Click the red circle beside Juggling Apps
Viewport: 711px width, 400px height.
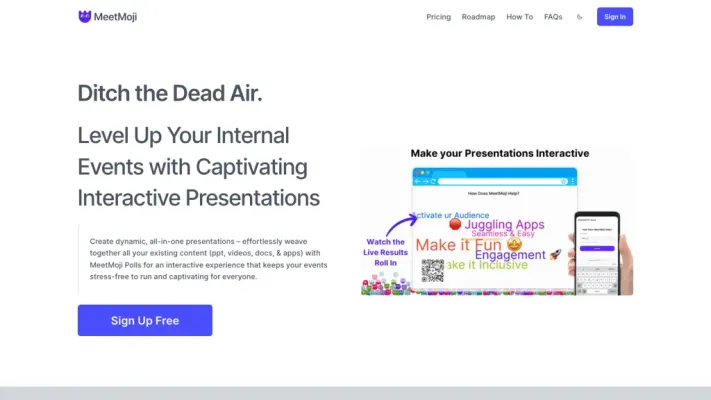tap(455, 225)
